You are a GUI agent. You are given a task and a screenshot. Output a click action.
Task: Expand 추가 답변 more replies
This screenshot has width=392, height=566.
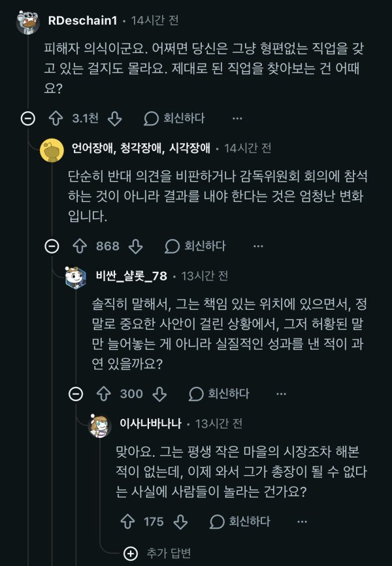coord(131,554)
